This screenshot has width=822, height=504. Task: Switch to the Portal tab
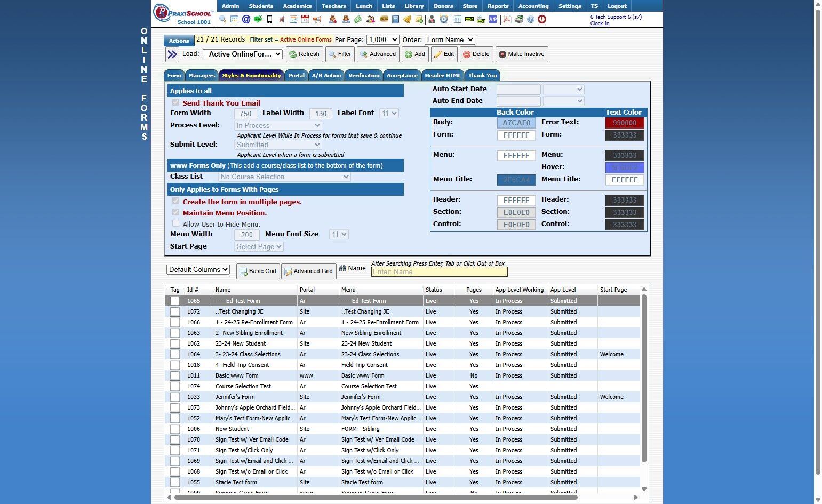[296, 75]
